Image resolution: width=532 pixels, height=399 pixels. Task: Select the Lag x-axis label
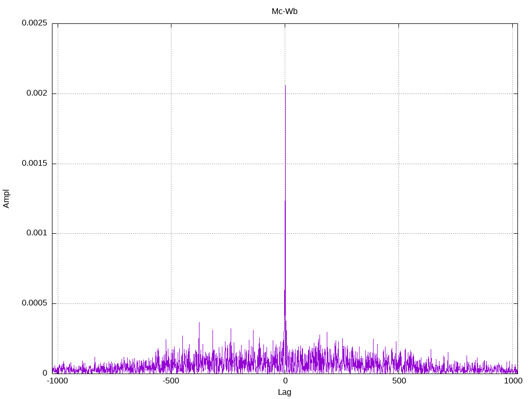[x=284, y=392]
